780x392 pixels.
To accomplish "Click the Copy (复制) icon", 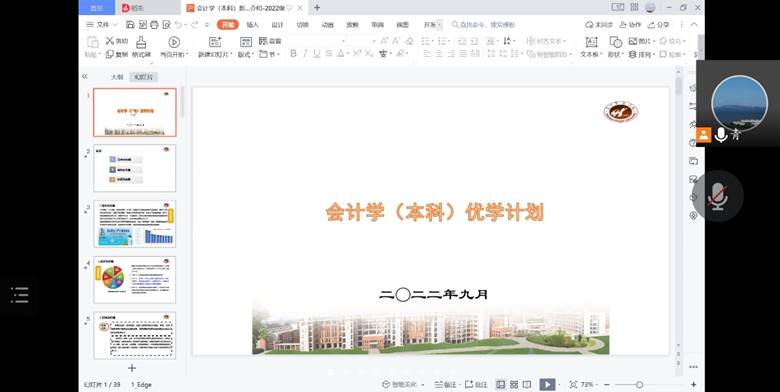I will [110, 54].
